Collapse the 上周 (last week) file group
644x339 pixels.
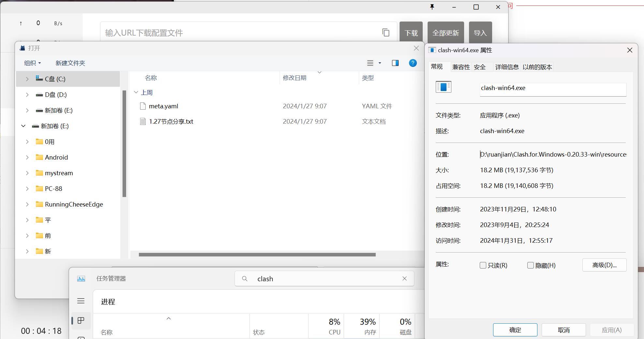pyautogui.click(x=136, y=92)
